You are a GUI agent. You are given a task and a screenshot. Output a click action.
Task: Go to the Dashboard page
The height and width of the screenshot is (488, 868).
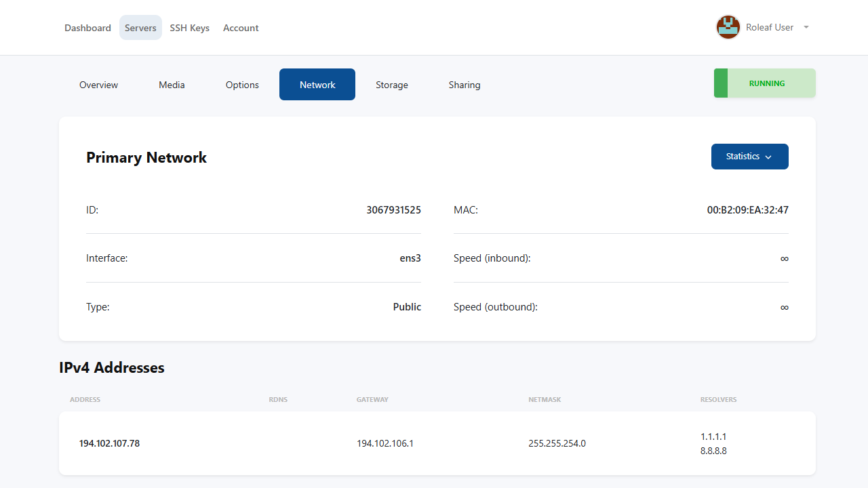coord(87,28)
